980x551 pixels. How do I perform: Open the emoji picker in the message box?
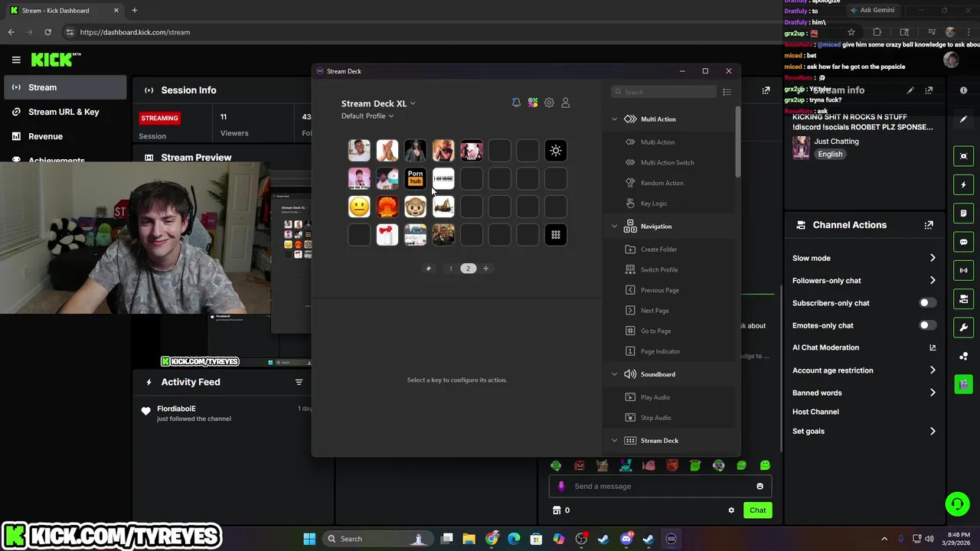click(759, 486)
